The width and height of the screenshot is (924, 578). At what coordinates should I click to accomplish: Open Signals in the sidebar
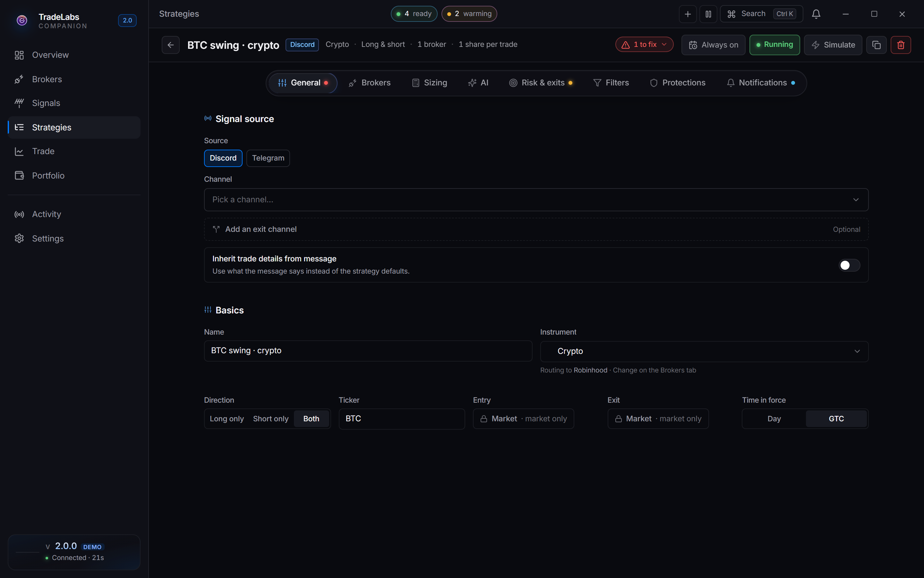74,103
